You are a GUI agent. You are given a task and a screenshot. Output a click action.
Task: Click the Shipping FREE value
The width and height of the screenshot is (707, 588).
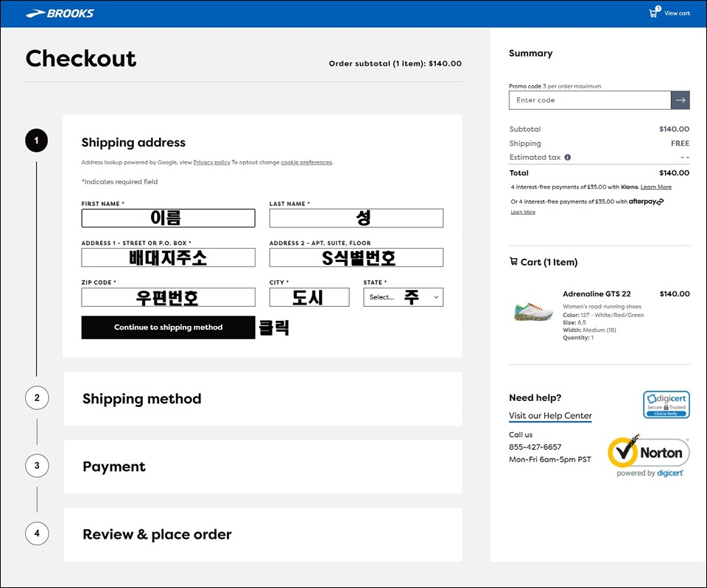(x=680, y=144)
